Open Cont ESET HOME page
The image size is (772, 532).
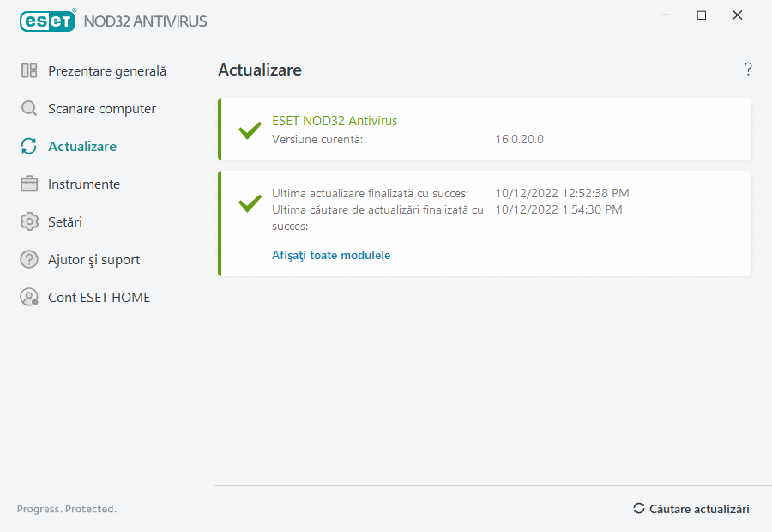pyautogui.click(x=99, y=298)
